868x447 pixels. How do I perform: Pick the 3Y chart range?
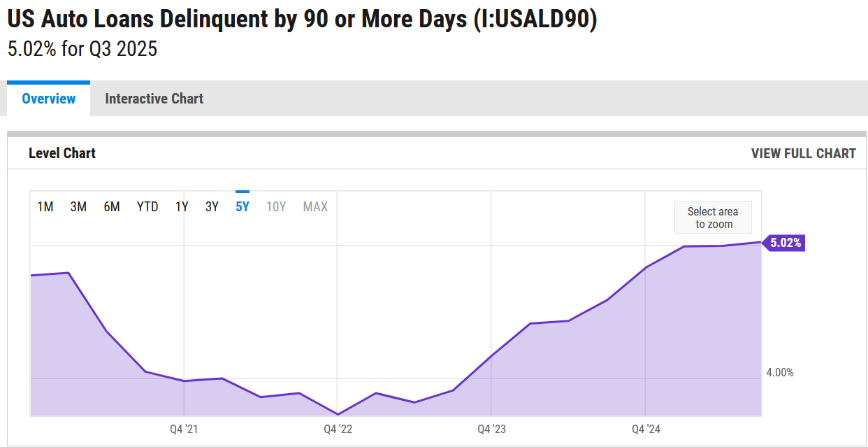coord(212,206)
